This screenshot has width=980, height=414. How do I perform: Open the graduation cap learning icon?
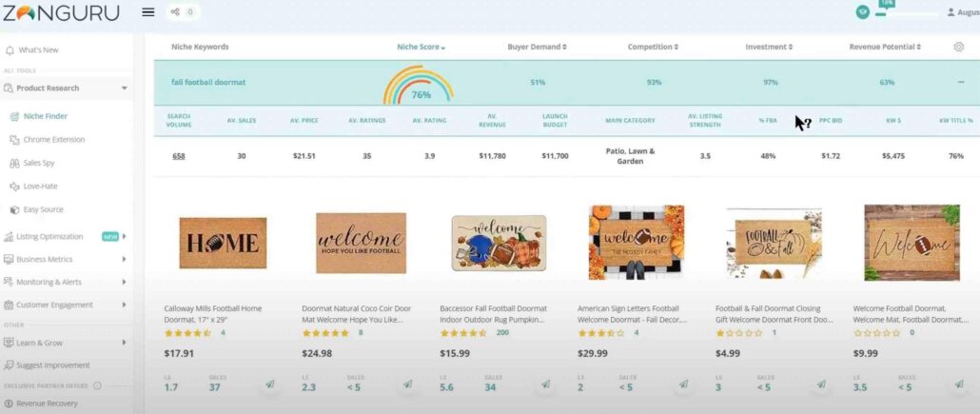863,11
